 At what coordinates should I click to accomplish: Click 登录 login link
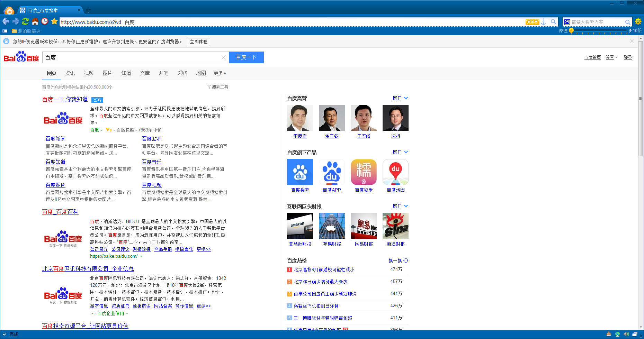click(x=628, y=57)
